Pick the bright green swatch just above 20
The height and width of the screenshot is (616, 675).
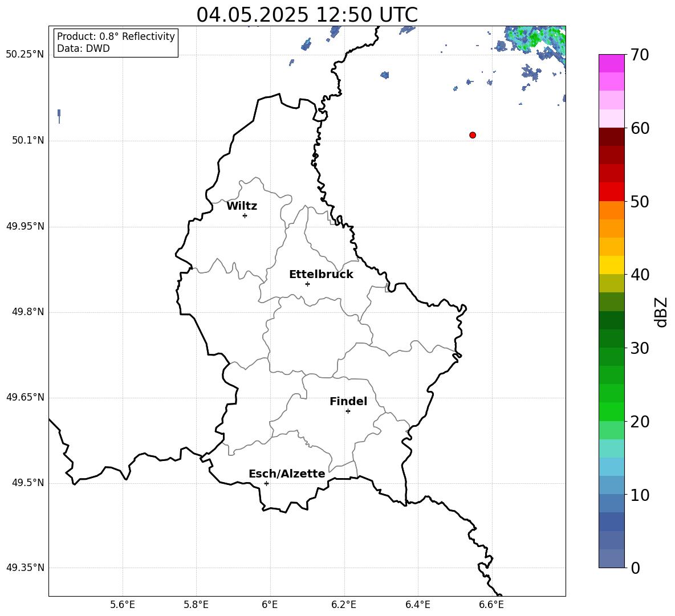point(611,411)
